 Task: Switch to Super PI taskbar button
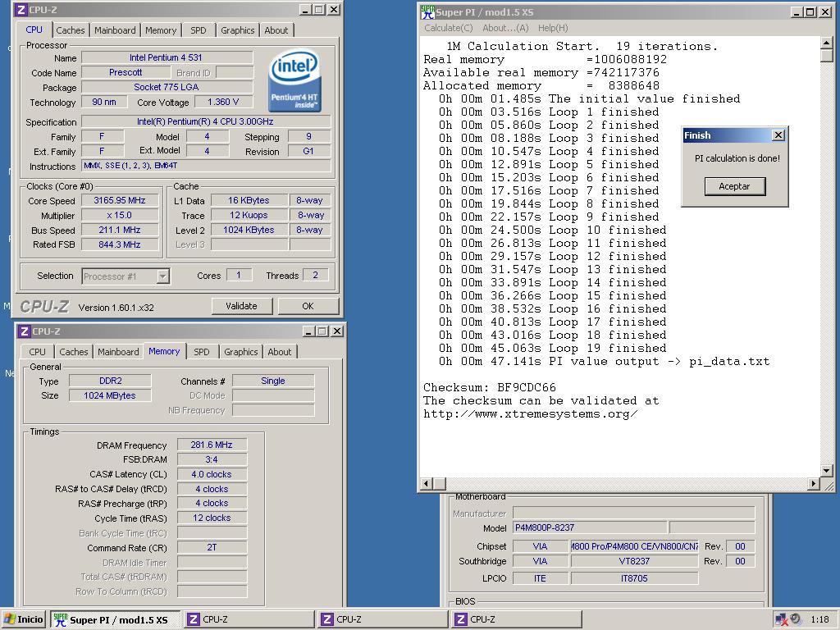115,619
